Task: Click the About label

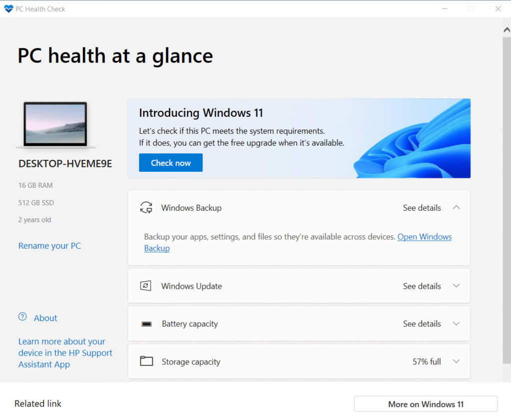Action: coord(45,318)
